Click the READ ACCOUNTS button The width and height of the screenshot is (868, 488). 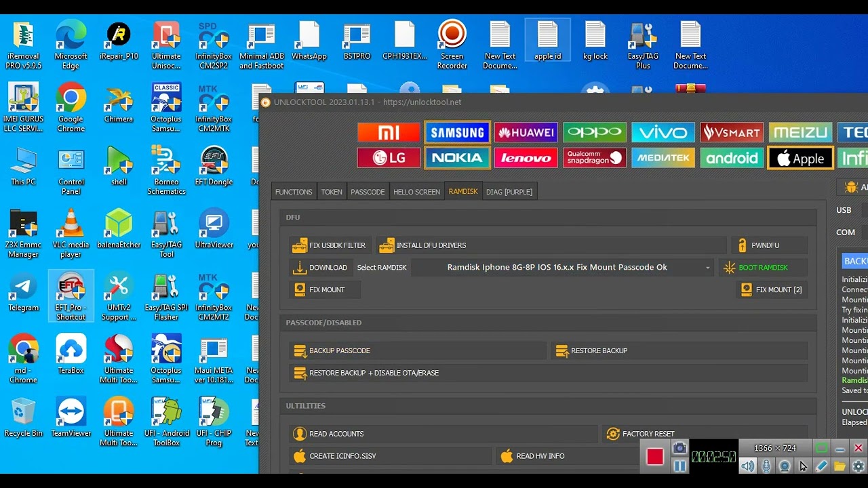pos(443,434)
